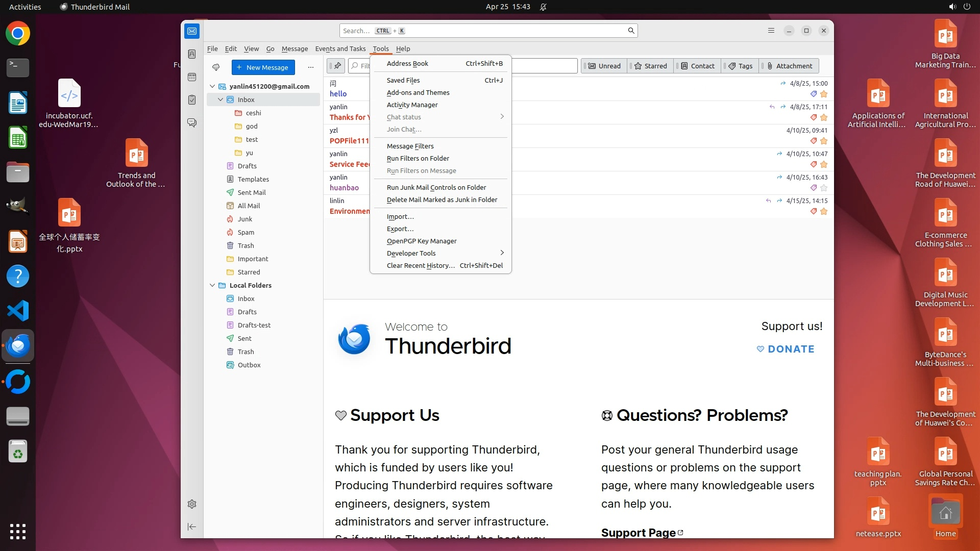
Task: Toggle the Attachment quick filter
Action: 789,66
